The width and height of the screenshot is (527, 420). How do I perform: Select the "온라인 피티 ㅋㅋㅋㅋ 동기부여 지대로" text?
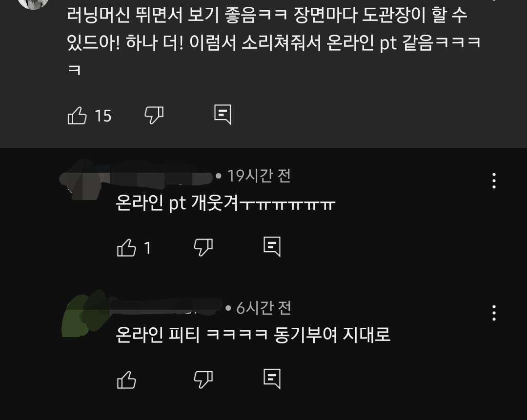point(253,335)
